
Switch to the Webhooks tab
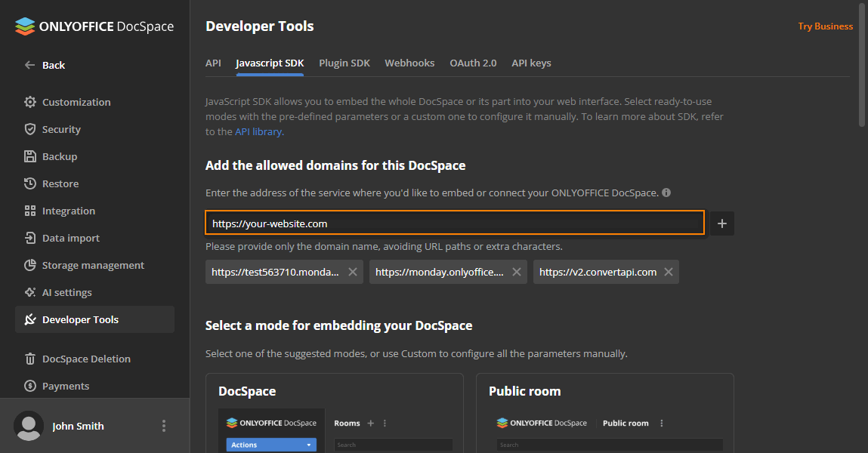click(409, 63)
